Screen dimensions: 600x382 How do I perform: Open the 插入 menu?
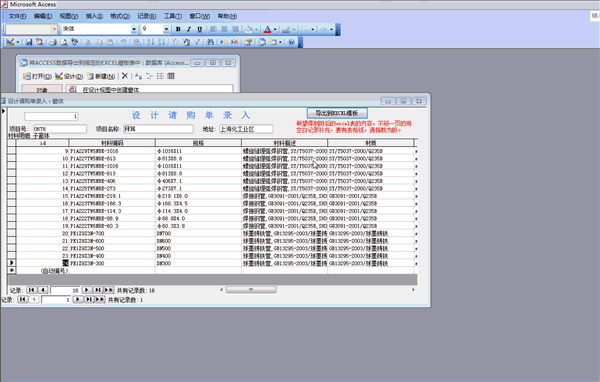click(x=94, y=16)
